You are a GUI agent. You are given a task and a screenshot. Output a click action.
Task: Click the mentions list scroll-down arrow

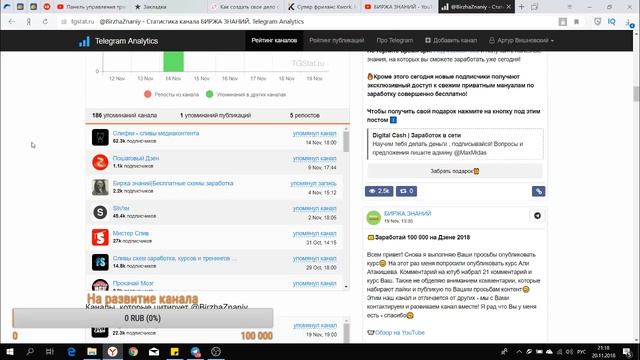(x=346, y=287)
